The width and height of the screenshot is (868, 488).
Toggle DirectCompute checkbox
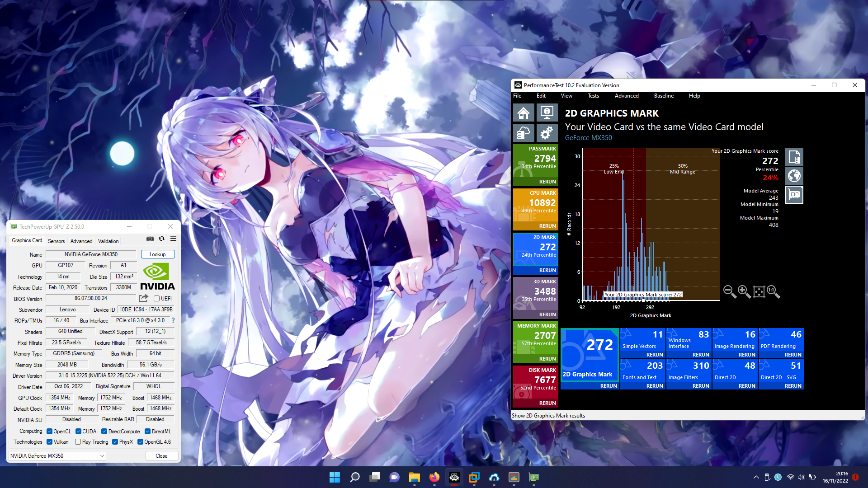[x=104, y=432]
